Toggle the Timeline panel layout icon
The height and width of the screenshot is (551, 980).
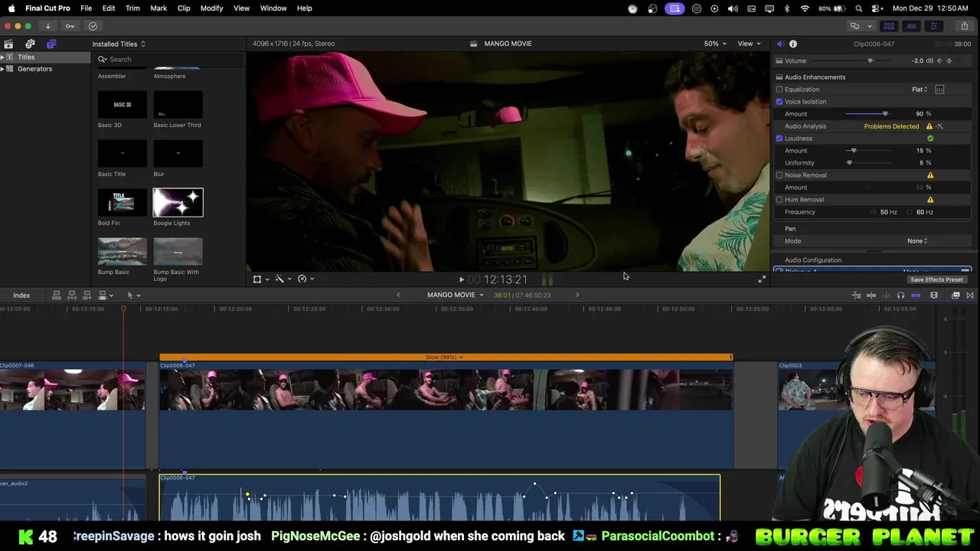click(911, 26)
